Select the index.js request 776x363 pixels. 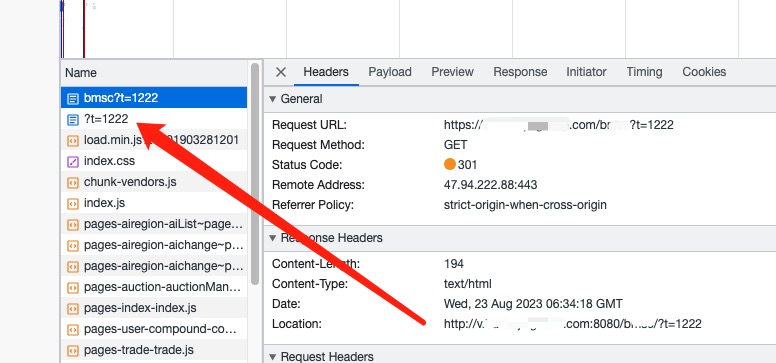[x=154, y=203]
